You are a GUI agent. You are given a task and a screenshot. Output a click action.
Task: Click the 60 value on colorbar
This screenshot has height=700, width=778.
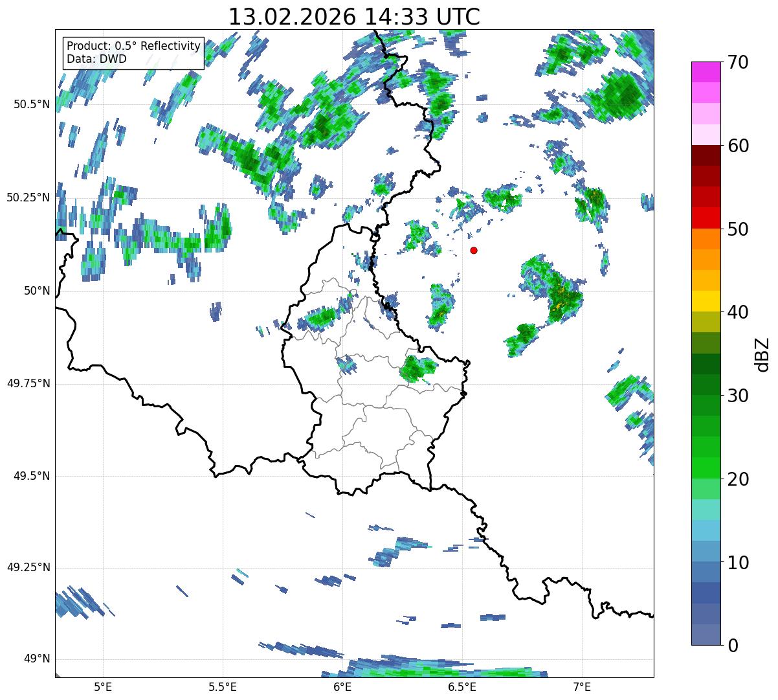(737, 146)
